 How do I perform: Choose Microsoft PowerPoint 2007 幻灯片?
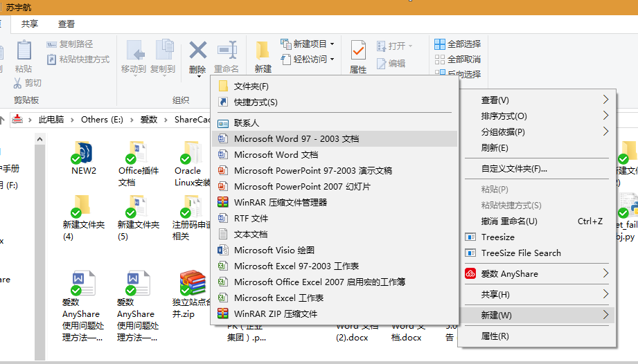(335, 186)
